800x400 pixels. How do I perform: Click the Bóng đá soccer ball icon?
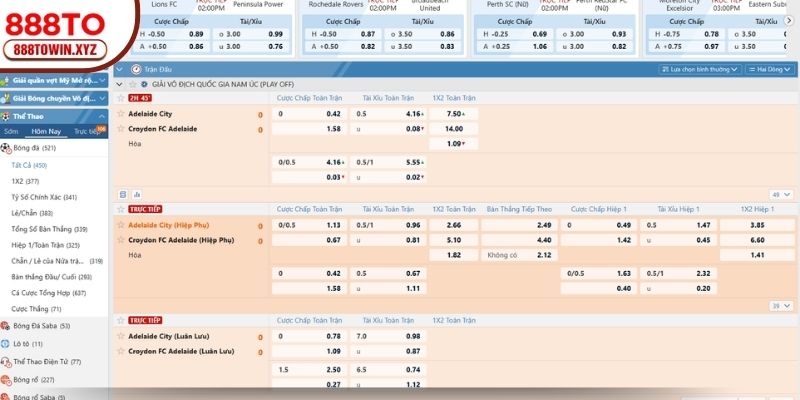tap(6, 148)
